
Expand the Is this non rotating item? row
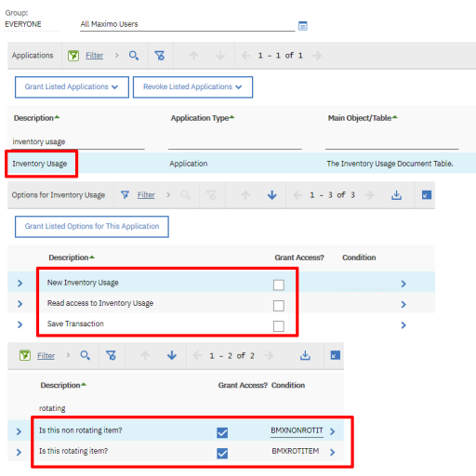pos(19,431)
